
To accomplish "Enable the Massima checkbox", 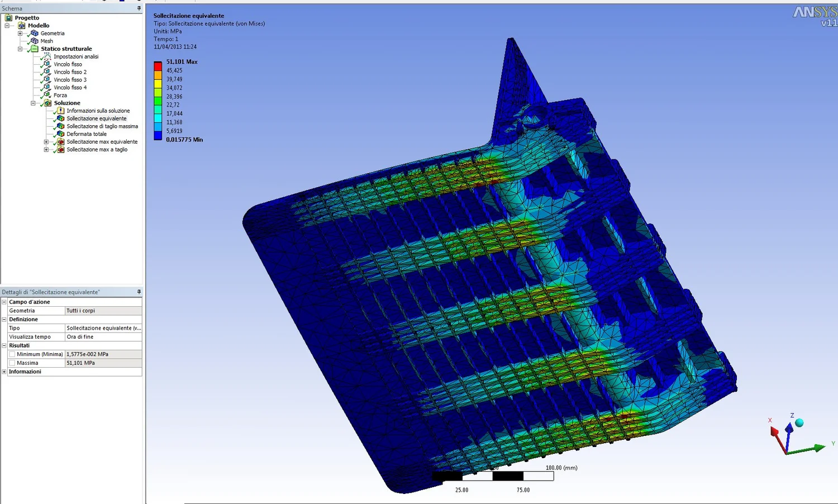I will coord(12,363).
